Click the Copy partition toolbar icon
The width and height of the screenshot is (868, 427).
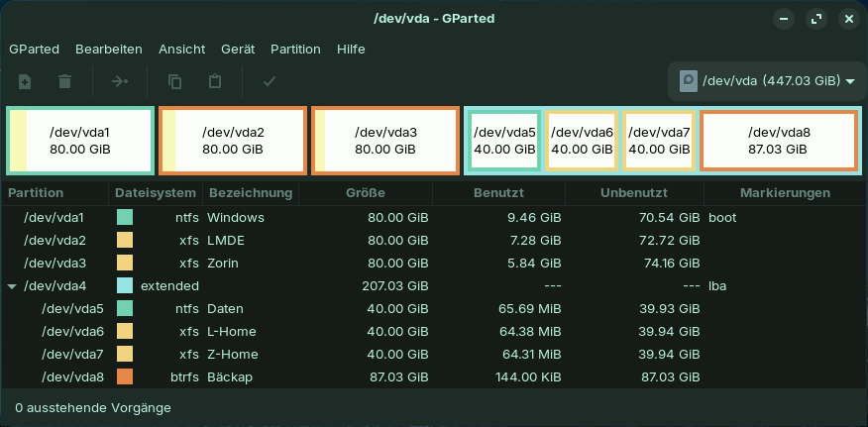tap(174, 82)
